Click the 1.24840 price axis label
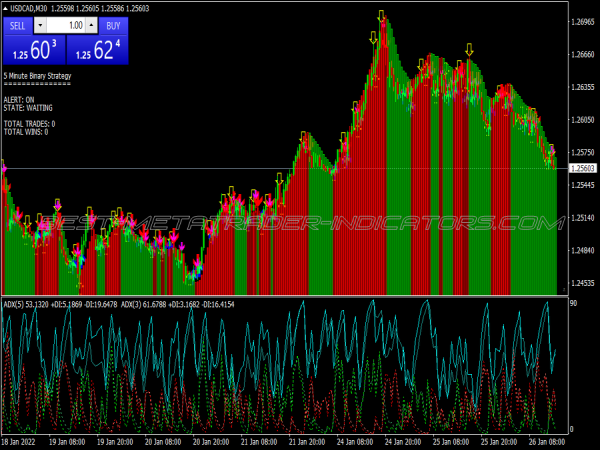The image size is (600, 450). coord(583,251)
